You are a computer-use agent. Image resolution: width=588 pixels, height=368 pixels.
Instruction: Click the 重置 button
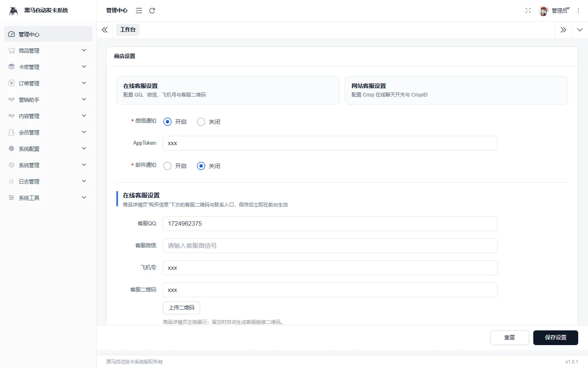tap(510, 338)
